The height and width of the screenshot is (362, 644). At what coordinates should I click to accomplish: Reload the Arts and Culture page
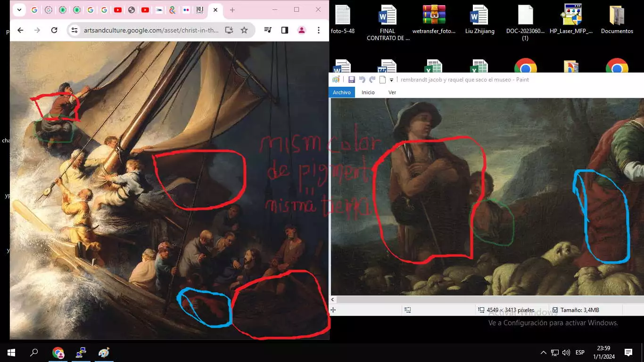click(x=54, y=30)
